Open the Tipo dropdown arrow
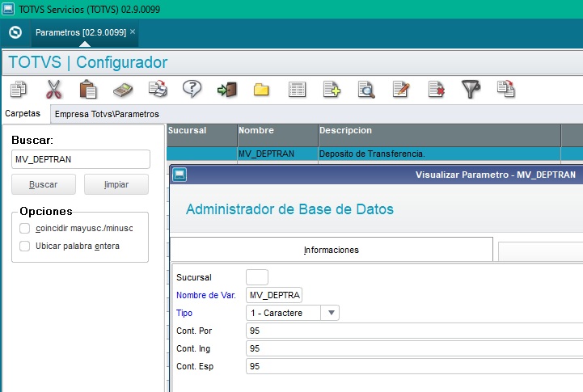Viewport: 583px width, 392px height. [332, 313]
